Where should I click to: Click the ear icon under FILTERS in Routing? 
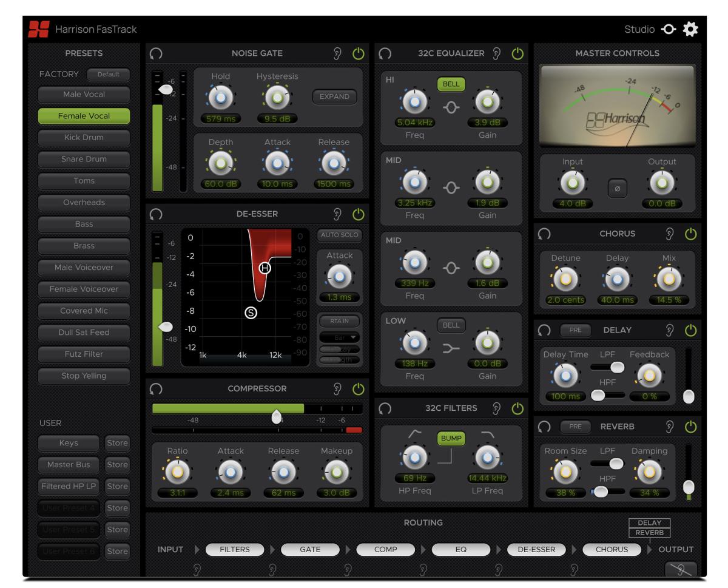(x=196, y=569)
